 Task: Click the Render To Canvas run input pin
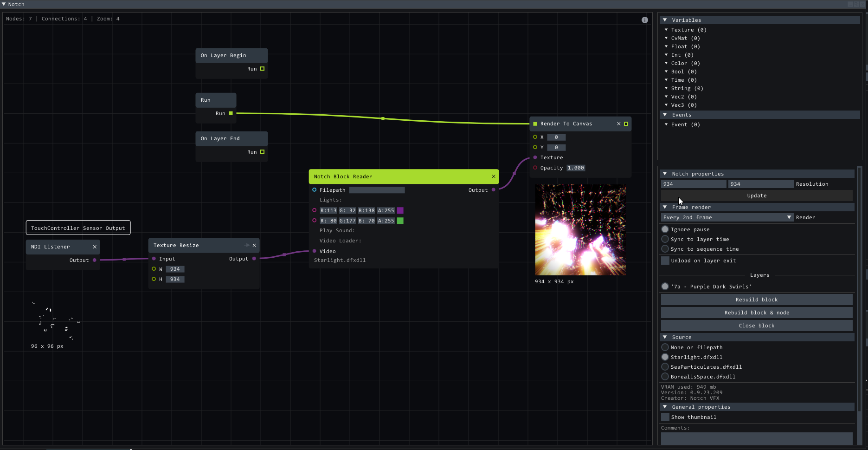coord(535,124)
